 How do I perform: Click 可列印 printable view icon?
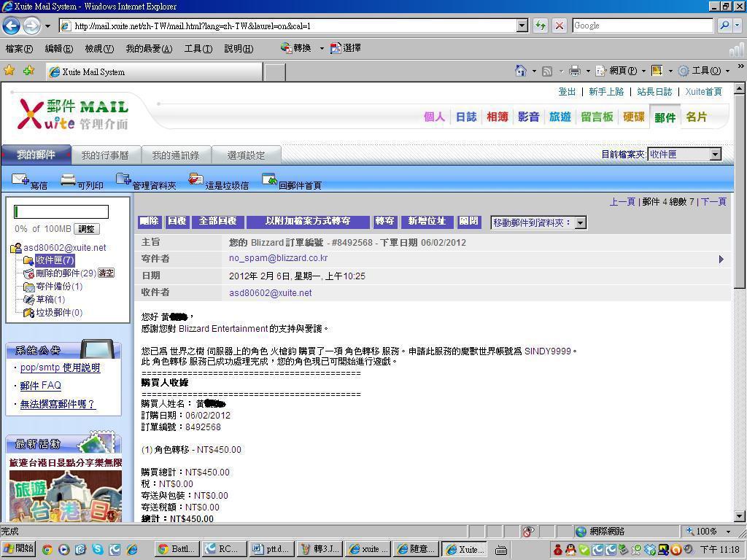(x=68, y=179)
